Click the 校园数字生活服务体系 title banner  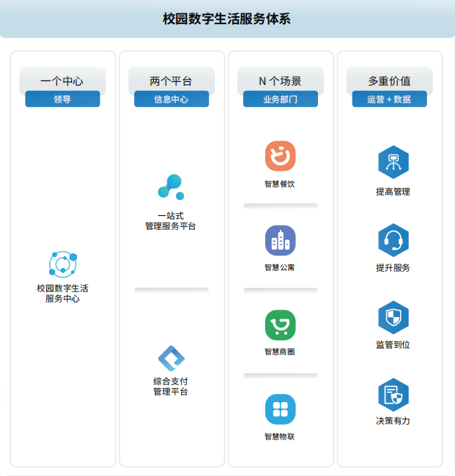[x=227, y=19]
